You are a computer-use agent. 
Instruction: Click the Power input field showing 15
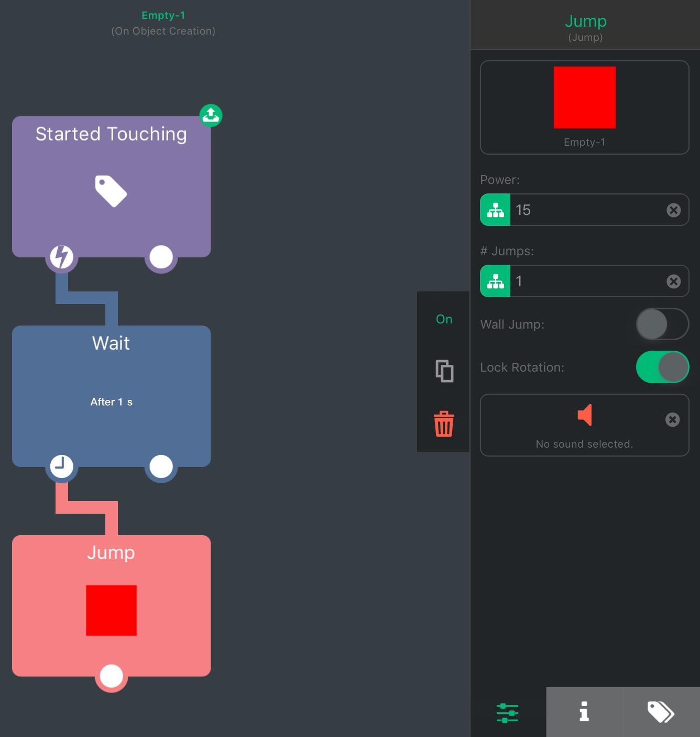587,210
